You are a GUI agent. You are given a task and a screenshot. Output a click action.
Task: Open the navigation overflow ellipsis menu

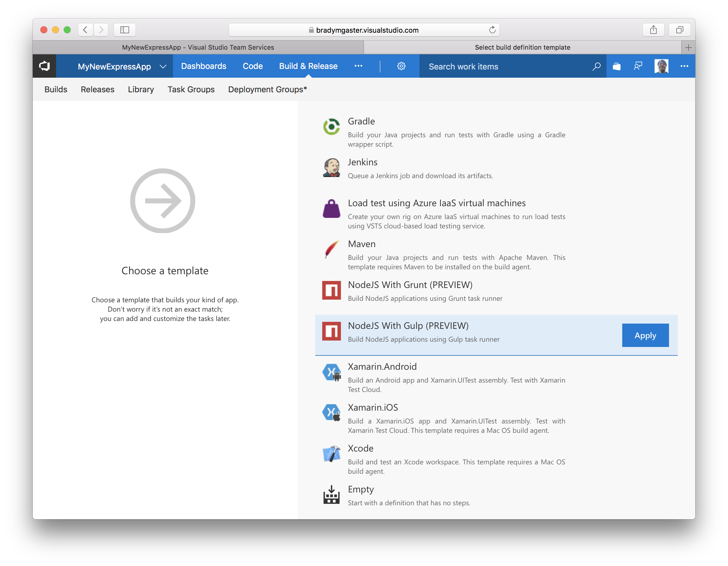[x=358, y=66]
